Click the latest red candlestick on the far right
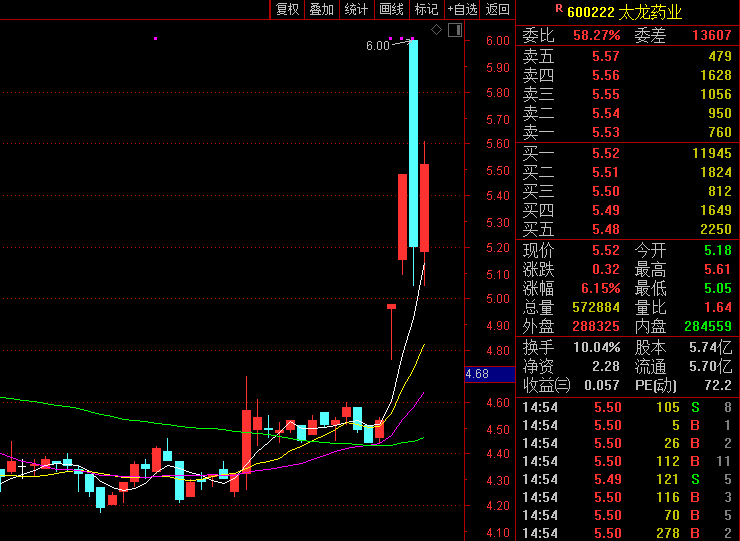 pos(424,207)
